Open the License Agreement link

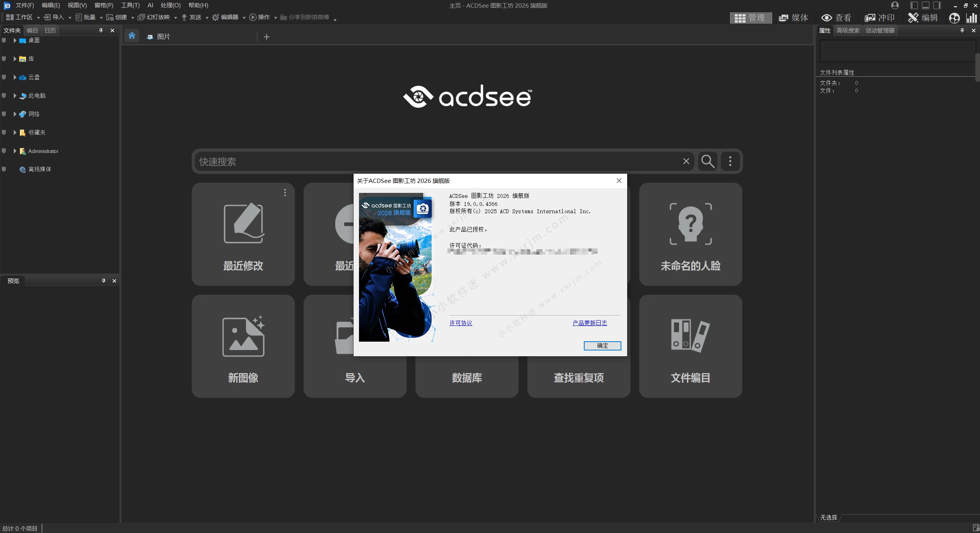461,323
